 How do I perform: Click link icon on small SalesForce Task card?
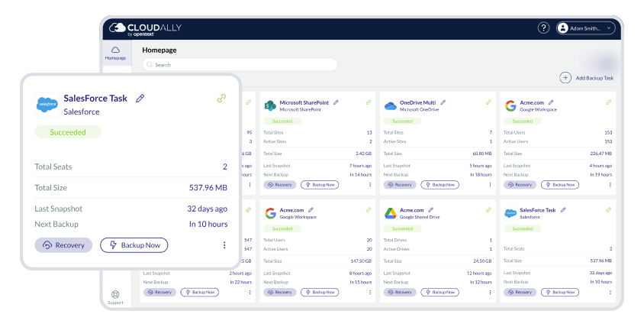pos(608,209)
